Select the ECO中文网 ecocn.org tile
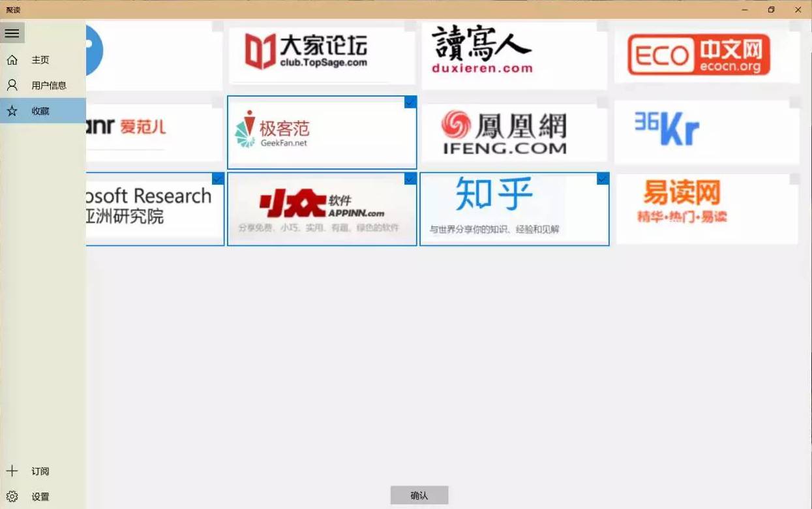Image resolution: width=812 pixels, height=509 pixels. 707,55
